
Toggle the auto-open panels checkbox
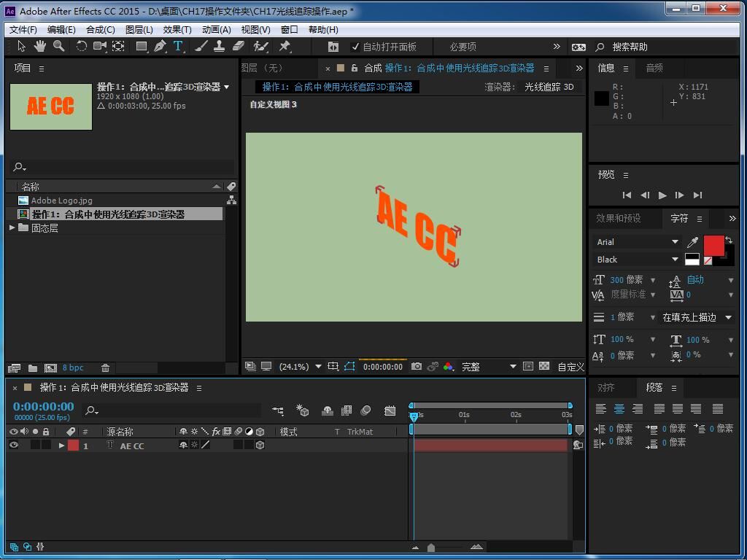pos(355,47)
